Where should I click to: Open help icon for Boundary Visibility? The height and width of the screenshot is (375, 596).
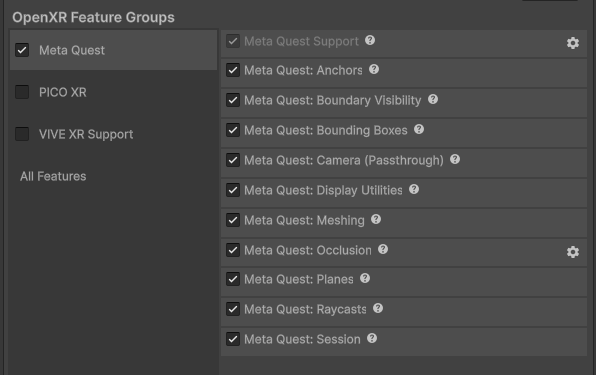[x=433, y=100]
